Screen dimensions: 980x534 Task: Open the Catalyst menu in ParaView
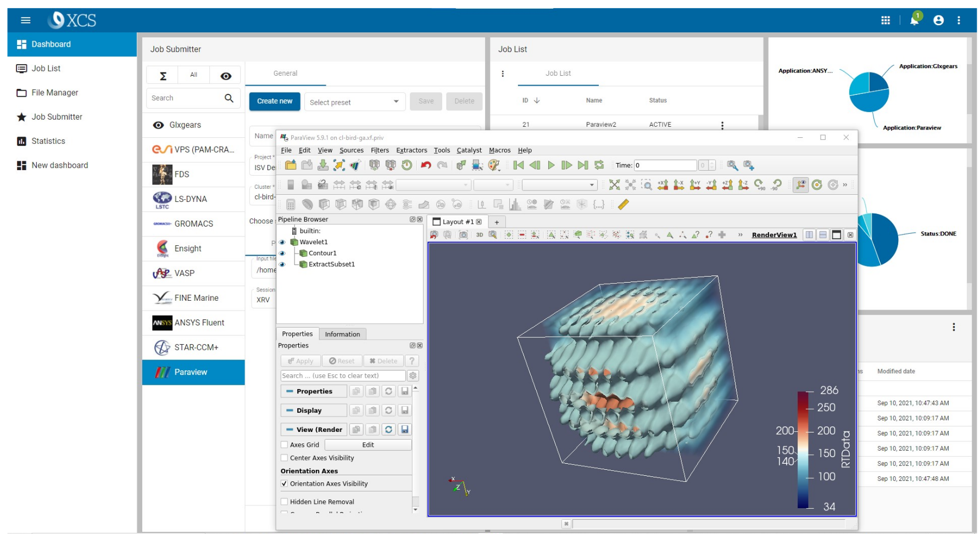(469, 150)
